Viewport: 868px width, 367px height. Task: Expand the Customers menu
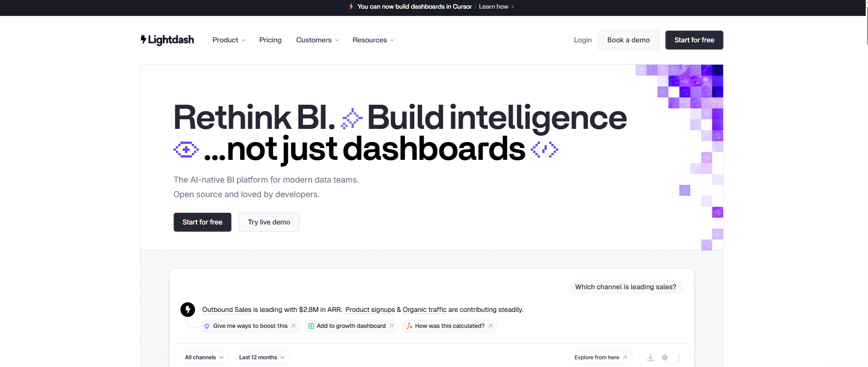(318, 40)
